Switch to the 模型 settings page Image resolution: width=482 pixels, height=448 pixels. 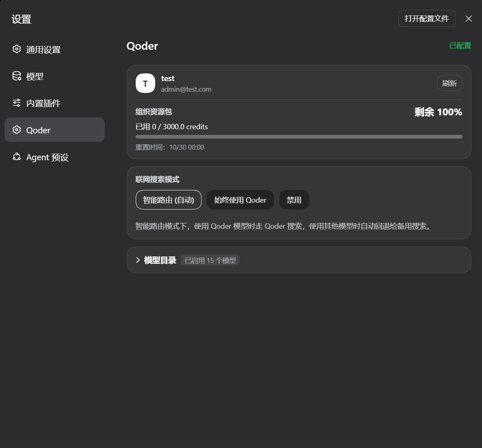coord(55,76)
